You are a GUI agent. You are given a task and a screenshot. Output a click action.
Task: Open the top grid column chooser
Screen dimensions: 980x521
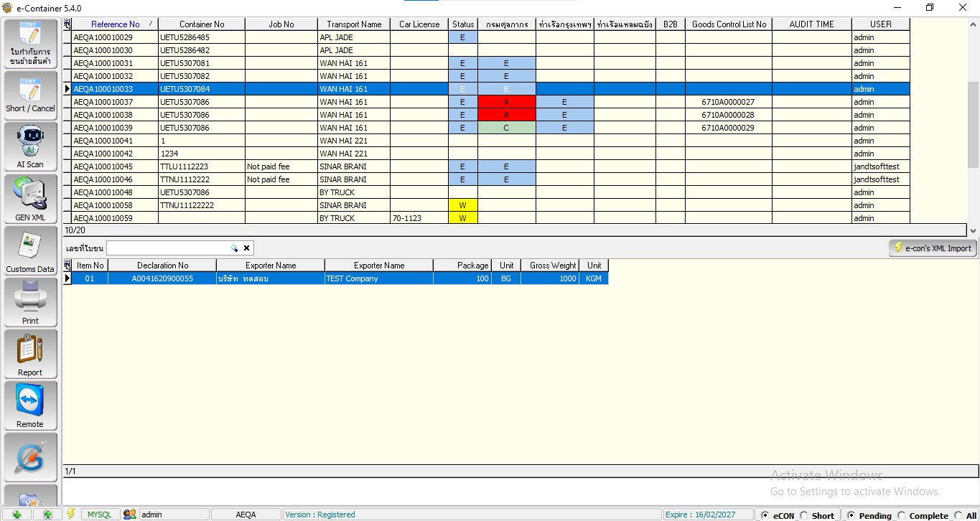67,24
